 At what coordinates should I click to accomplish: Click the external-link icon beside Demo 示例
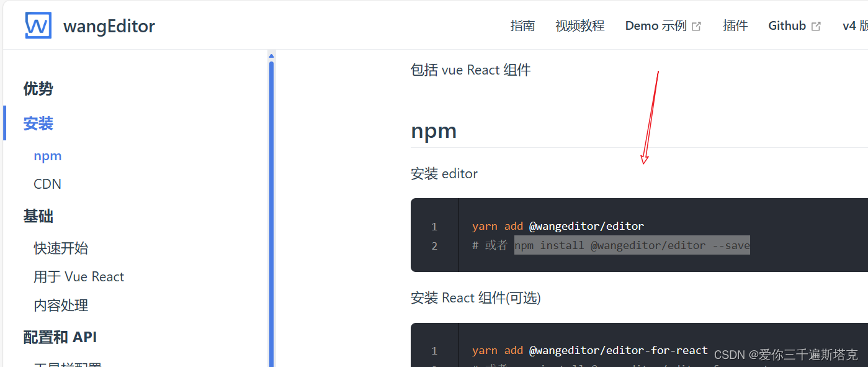point(696,25)
